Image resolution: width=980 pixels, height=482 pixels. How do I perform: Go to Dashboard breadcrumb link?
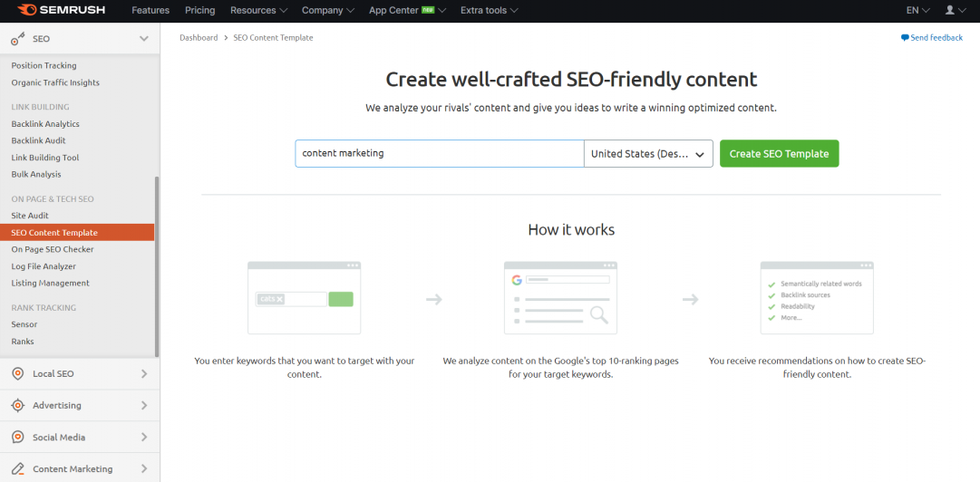coord(199,38)
